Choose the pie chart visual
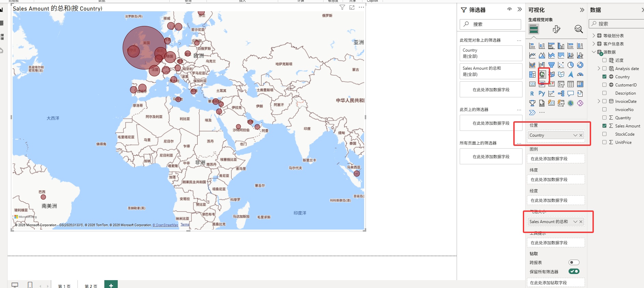 [x=570, y=65]
